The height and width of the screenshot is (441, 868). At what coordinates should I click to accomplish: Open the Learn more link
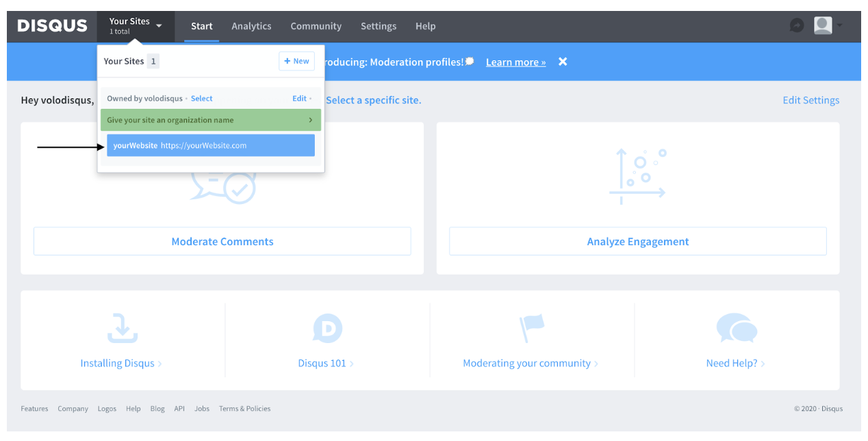point(515,62)
